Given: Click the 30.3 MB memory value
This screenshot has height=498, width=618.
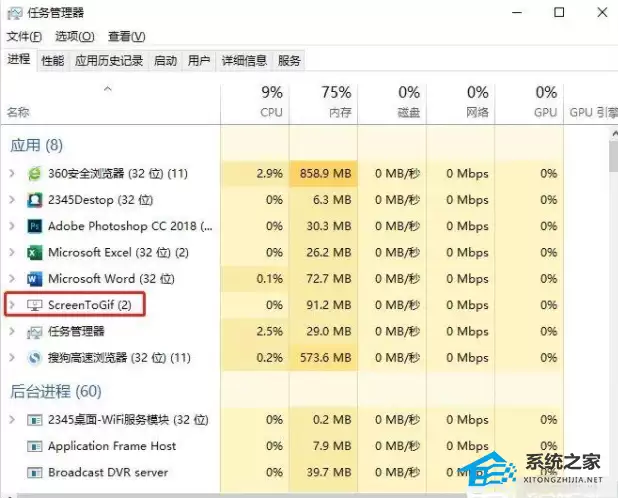Looking at the screenshot, I should tap(329, 226).
